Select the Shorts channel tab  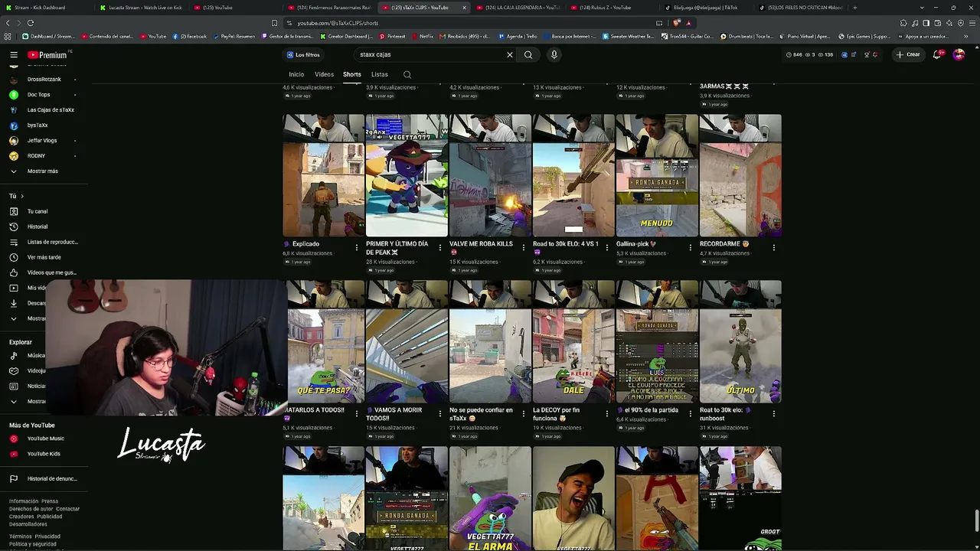click(x=352, y=74)
